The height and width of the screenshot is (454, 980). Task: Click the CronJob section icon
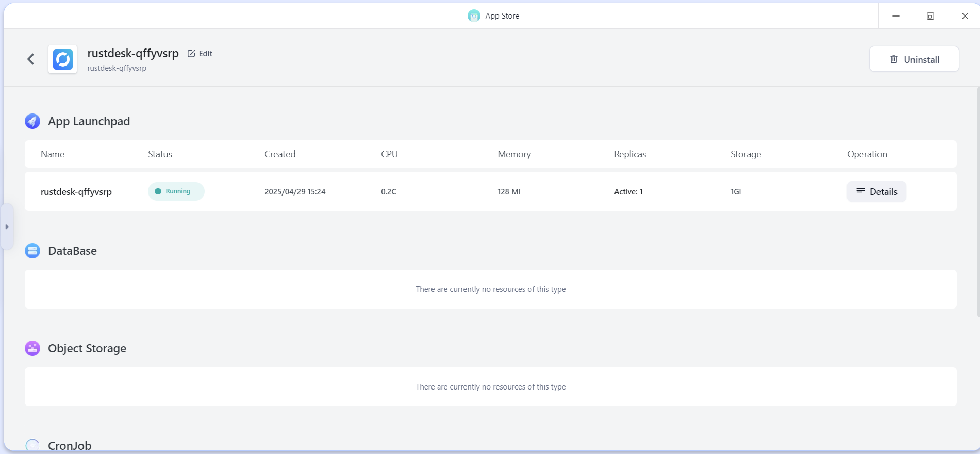coord(32,445)
